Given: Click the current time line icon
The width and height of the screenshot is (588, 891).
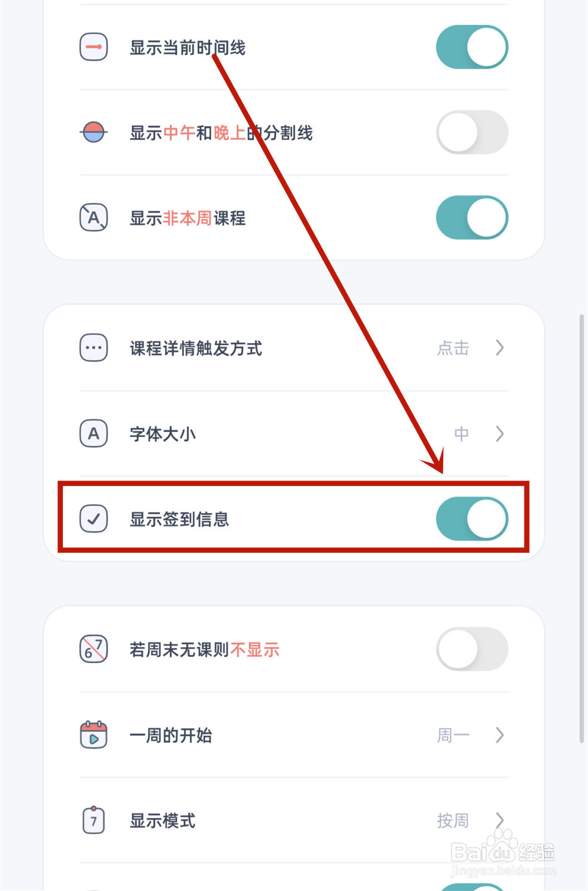Looking at the screenshot, I should pyautogui.click(x=94, y=47).
